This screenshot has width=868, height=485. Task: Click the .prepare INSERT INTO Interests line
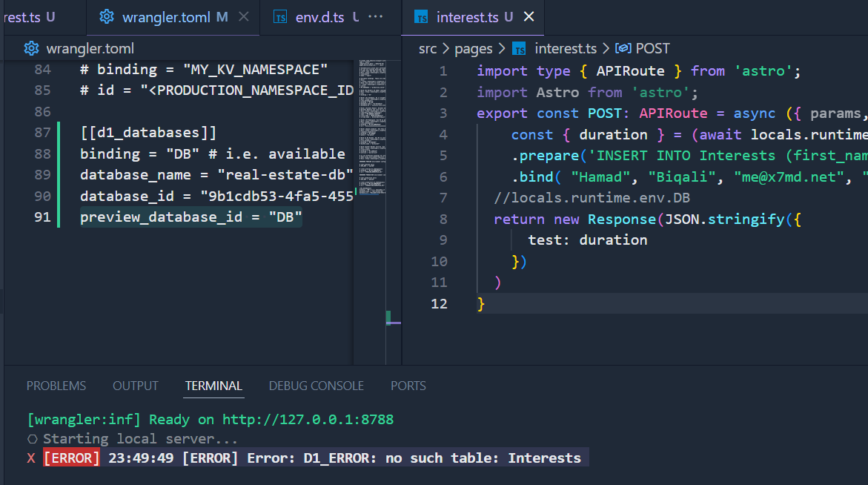[689, 156]
